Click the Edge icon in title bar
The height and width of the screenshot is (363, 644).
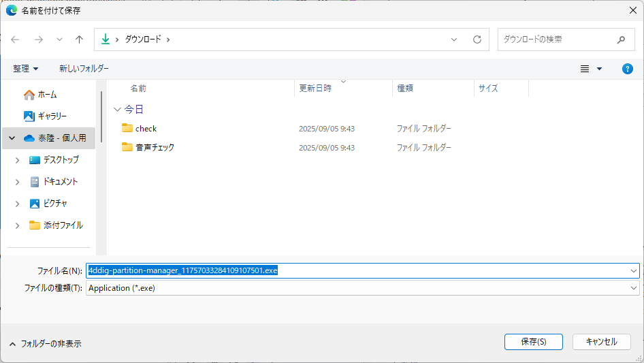click(12, 10)
